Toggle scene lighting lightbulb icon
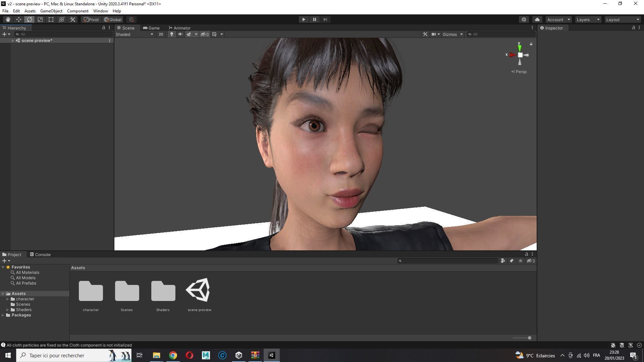Image resolution: width=644 pixels, height=362 pixels. click(x=172, y=34)
